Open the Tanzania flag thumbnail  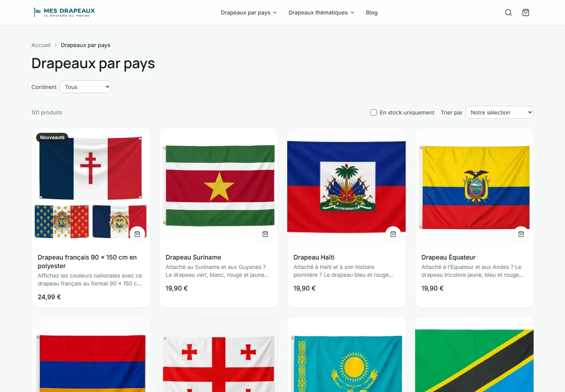tap(474, 355)
